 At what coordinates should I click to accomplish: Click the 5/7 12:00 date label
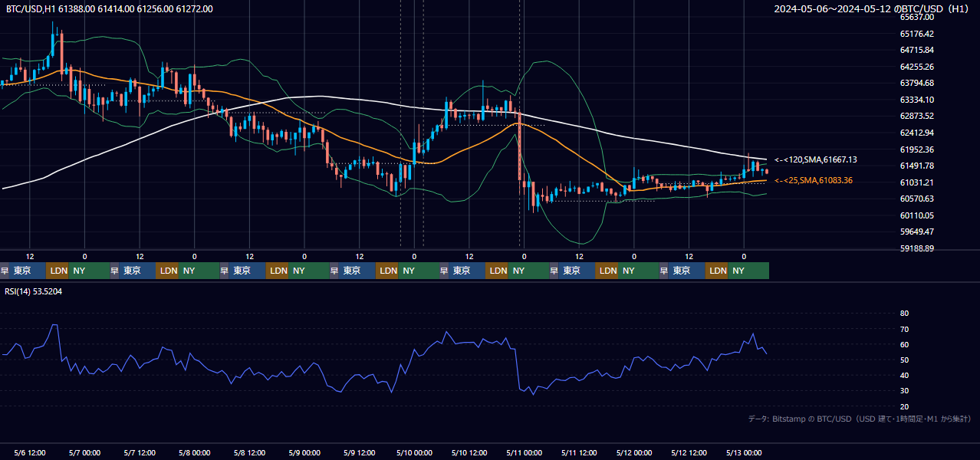pyautogui.click(x=140, y=452)
